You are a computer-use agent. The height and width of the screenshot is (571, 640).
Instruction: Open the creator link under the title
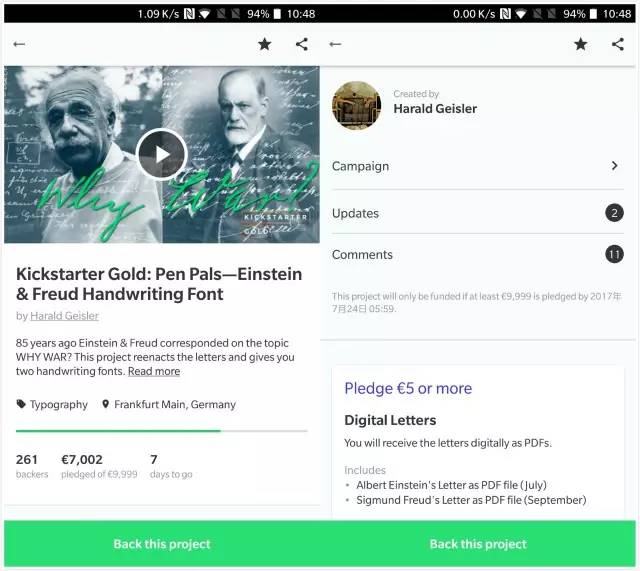[x=64, y=316]
